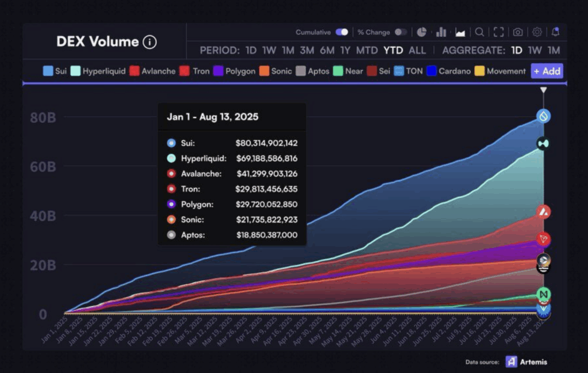The image size is (588, 373).
Task: Set period to ALL
Action: point(417,50)
